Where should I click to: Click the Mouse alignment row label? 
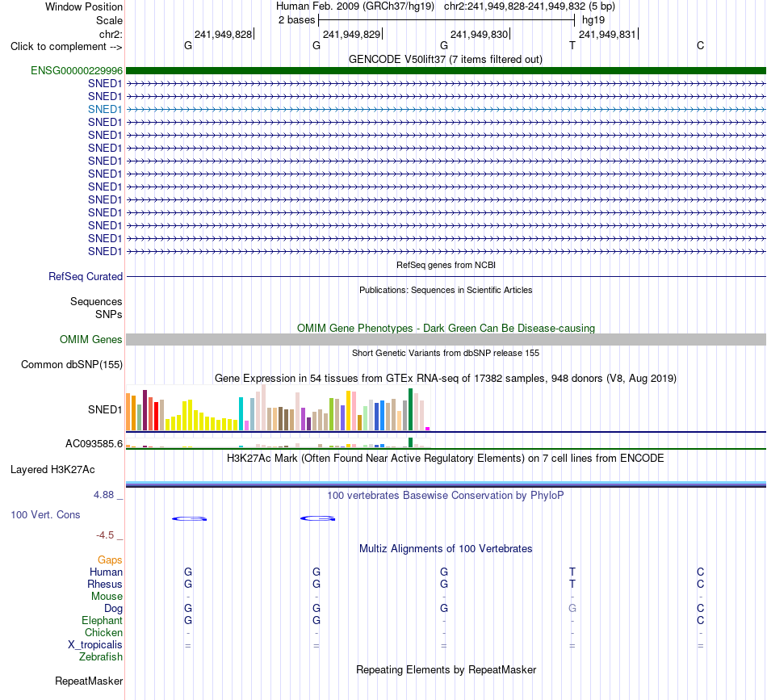click(x=107, y=597)
